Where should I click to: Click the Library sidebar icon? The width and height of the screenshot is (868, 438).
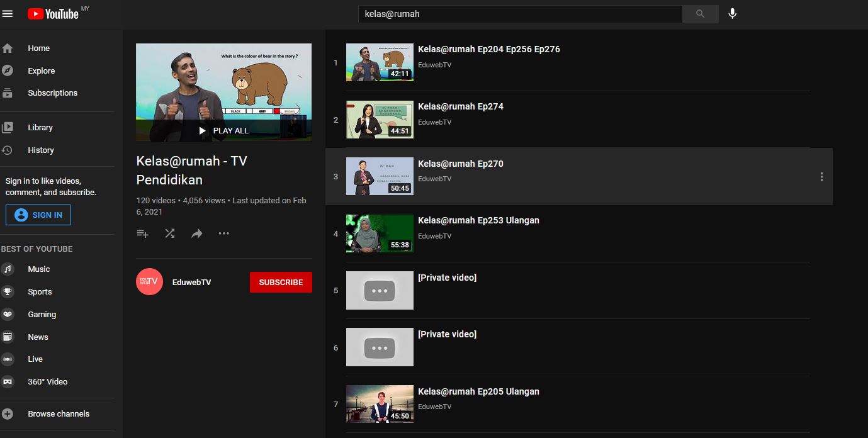pos(8,128)
